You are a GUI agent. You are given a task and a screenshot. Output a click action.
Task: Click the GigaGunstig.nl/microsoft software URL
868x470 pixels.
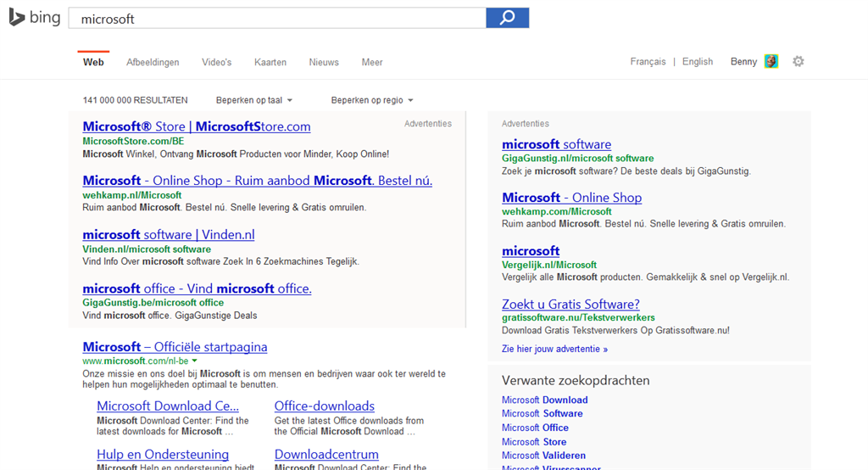click(x=578, y=158)
